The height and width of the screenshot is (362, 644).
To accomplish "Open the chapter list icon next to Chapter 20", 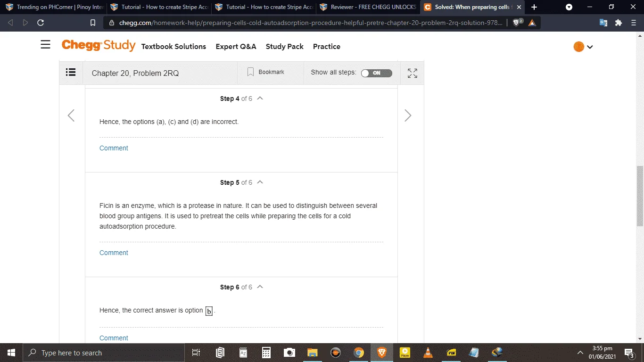I will click(x=71, y=72).
